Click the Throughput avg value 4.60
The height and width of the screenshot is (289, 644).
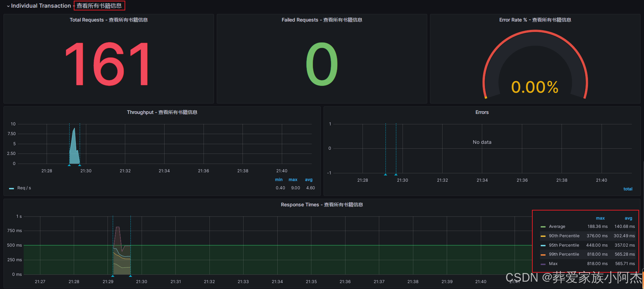tap(310, 188)
